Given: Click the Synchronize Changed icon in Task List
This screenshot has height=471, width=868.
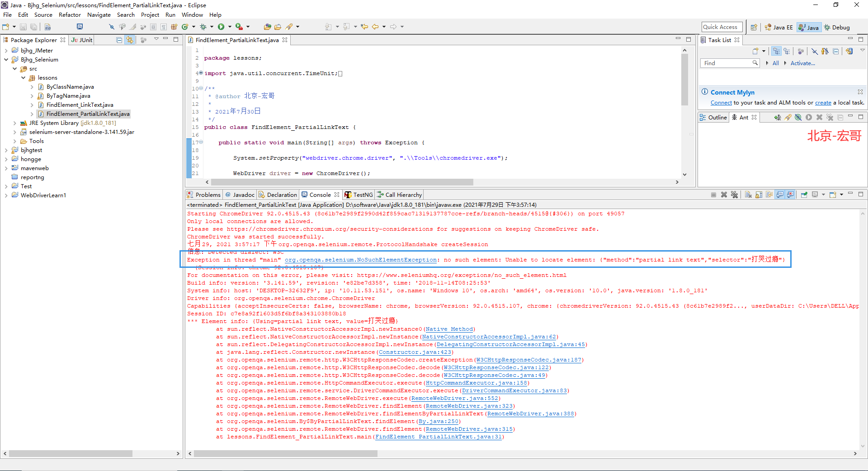Looking at the screenshot, I should coord(849,51).
